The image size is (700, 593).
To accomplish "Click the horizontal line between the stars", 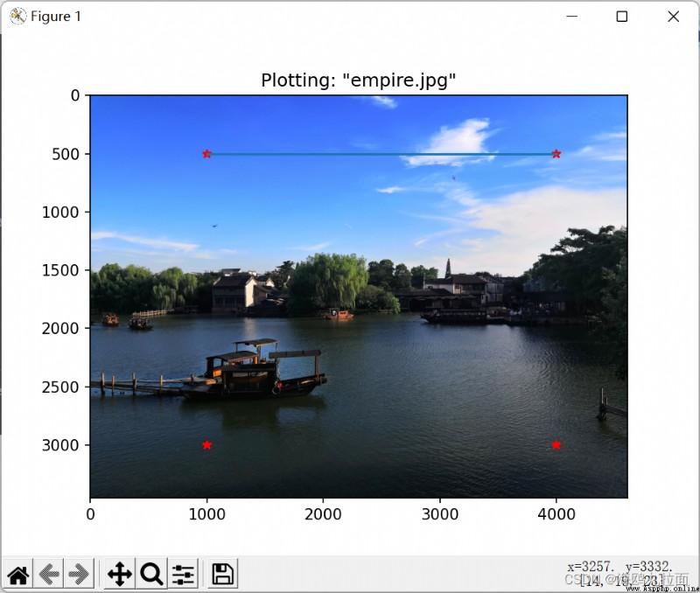I will [381, 155].
